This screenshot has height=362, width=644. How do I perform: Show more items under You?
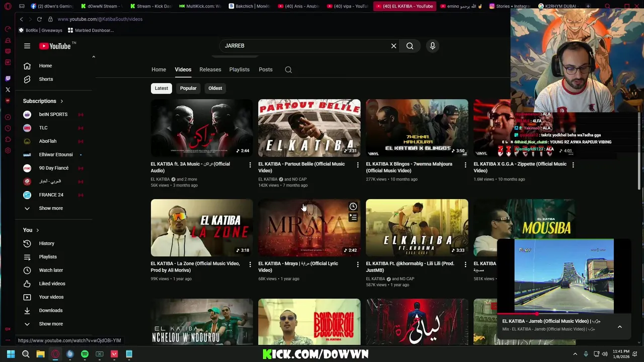(x=50, y=324)
